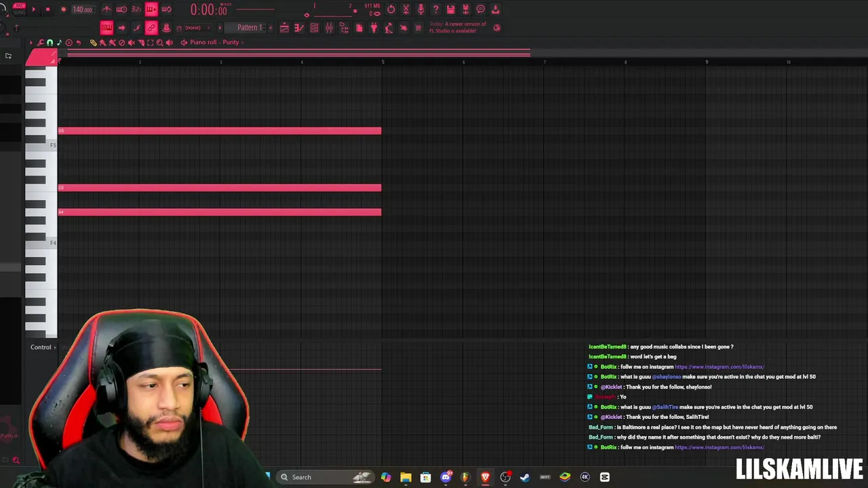Screen dimensions: 868x488
Task: Click the 140.000 tempo field
Action: point(83,9)
